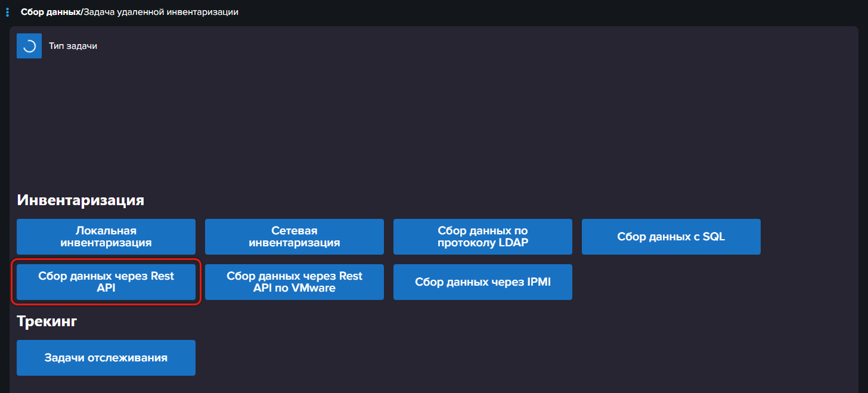
Task: Choose Сбор данных через Rest API по VMware
Action: tap(294, 282)
